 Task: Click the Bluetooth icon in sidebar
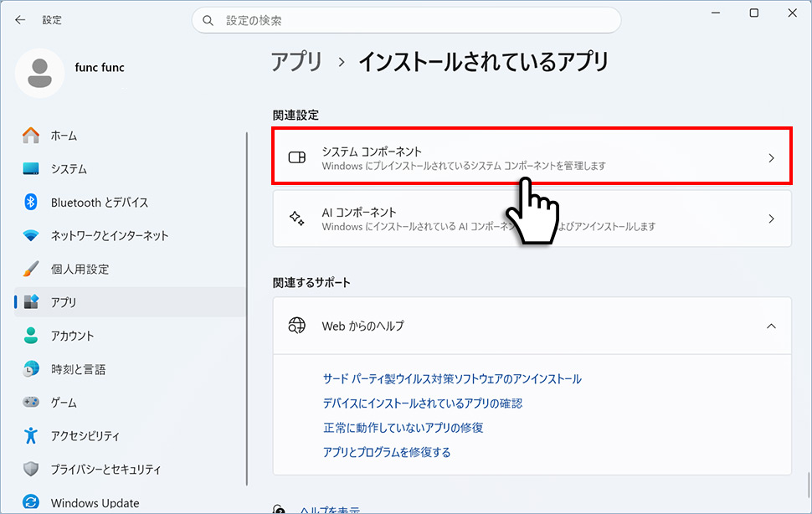(x=31, y=202)
